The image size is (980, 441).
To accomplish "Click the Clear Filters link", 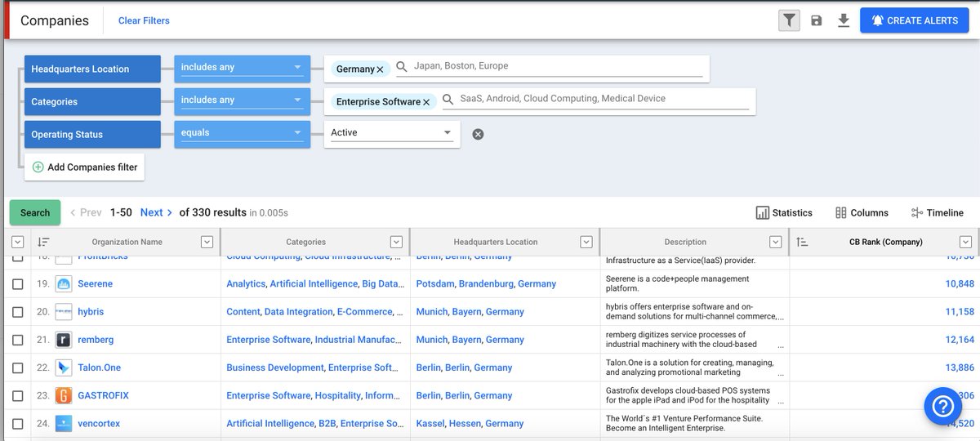I will click(x=144, y=20).
